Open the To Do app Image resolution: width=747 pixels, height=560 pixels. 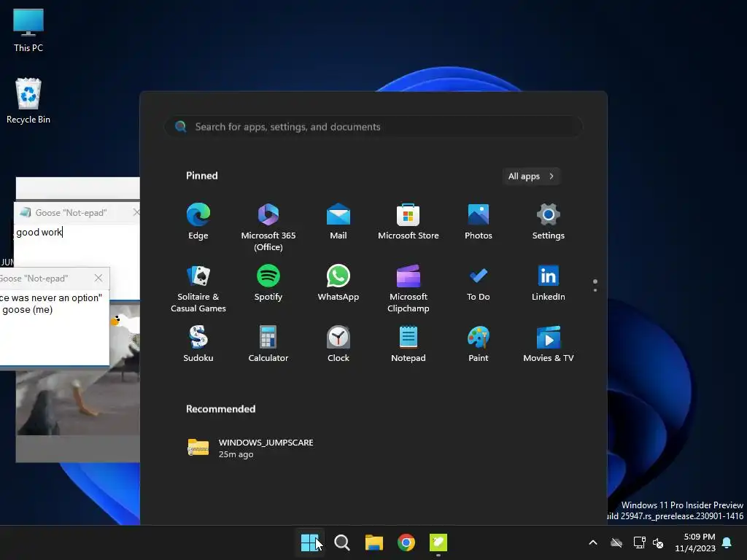click(479, 283)
